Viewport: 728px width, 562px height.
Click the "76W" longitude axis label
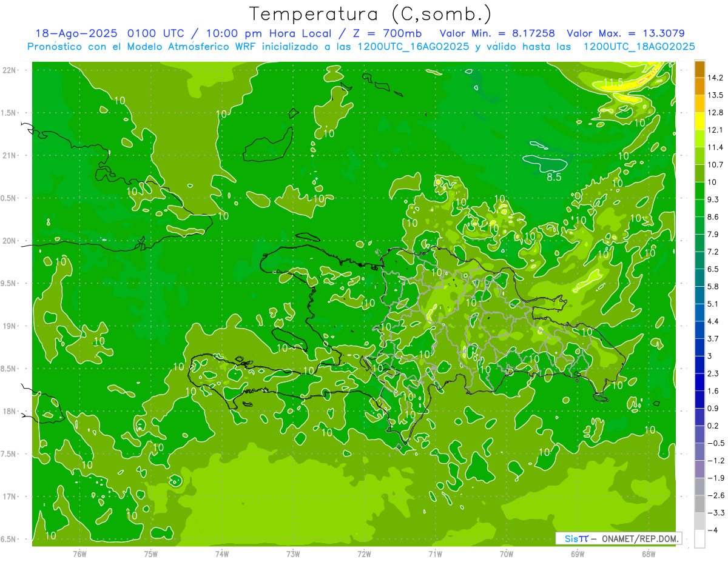(79, 554)
